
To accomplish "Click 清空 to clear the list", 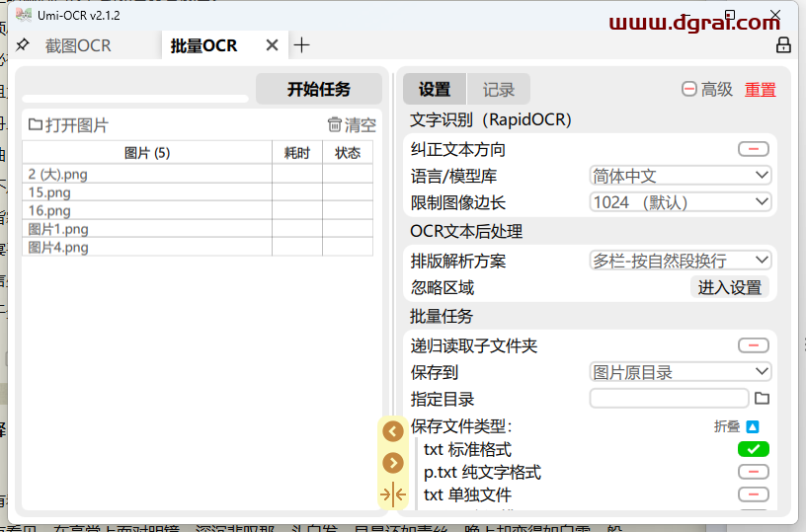I will pos(352,124).
